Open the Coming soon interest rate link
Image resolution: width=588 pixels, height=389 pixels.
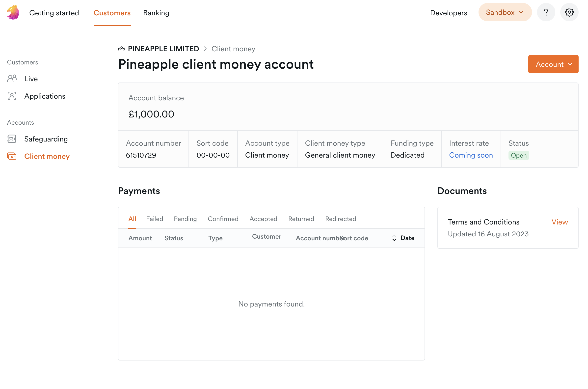click(x=471, y=155)
